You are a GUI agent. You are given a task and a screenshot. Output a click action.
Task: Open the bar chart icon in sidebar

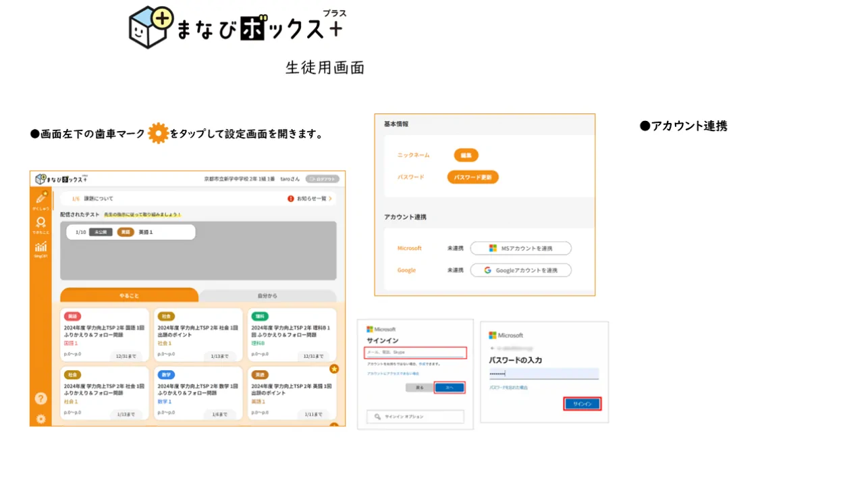40,247
